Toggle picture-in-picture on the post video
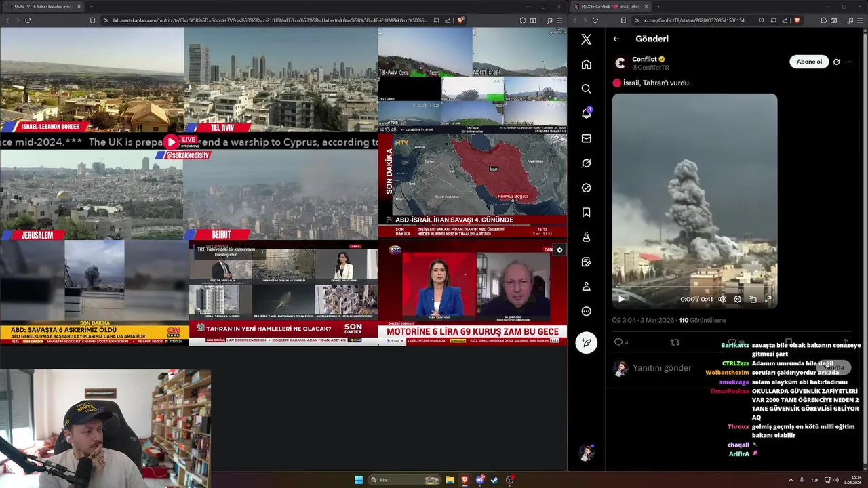868x488 pixels. click(753, 299)
